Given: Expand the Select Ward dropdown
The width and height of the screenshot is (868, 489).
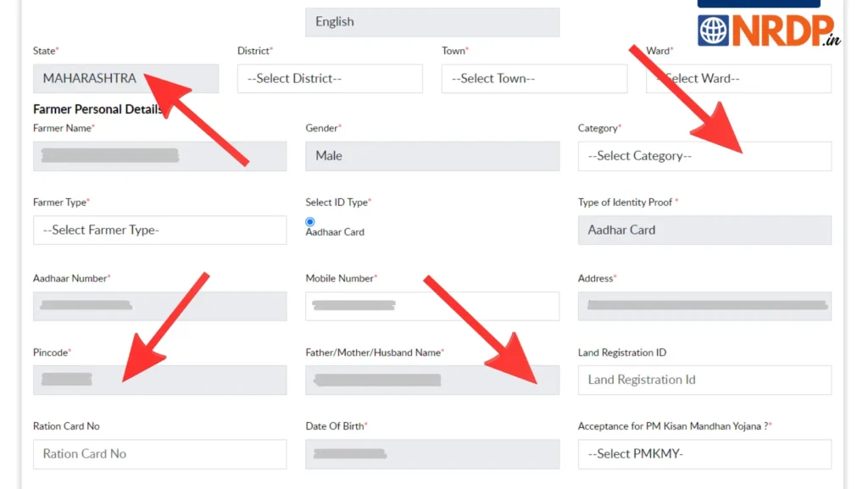Looking at the screenshot, I should click(x=738, y=79).
